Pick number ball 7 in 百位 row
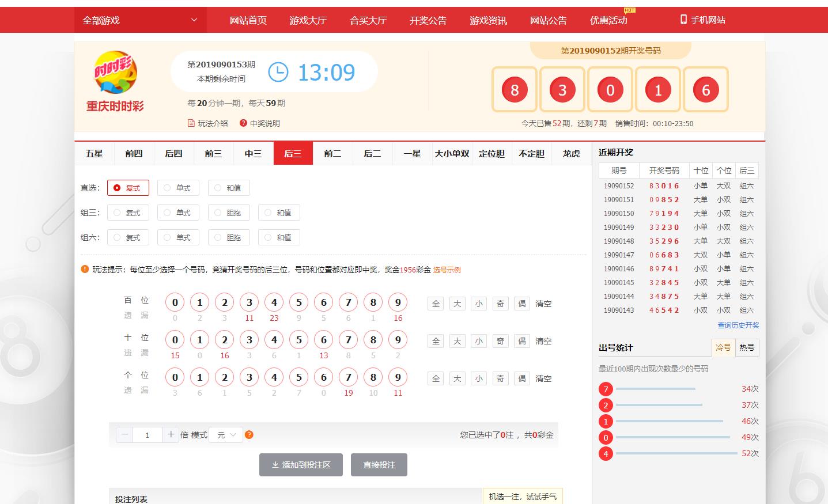Image resolution: width=828 pixels, height=504 pixels. (348, 302)
